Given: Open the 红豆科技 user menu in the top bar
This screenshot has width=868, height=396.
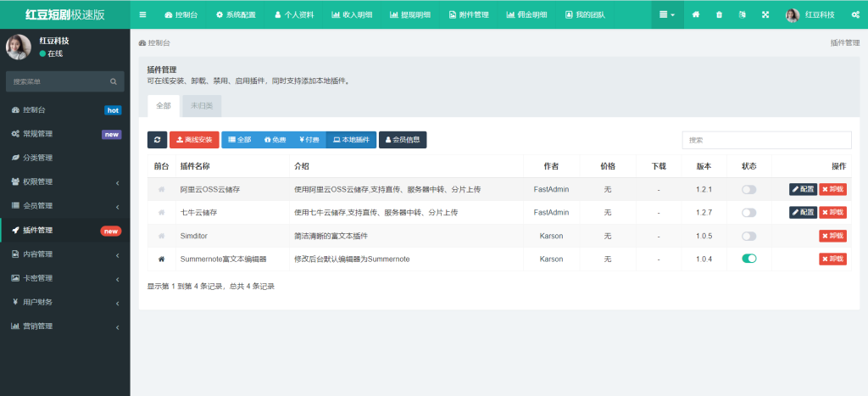Looking at the screenshot, I should click(810, 15).
